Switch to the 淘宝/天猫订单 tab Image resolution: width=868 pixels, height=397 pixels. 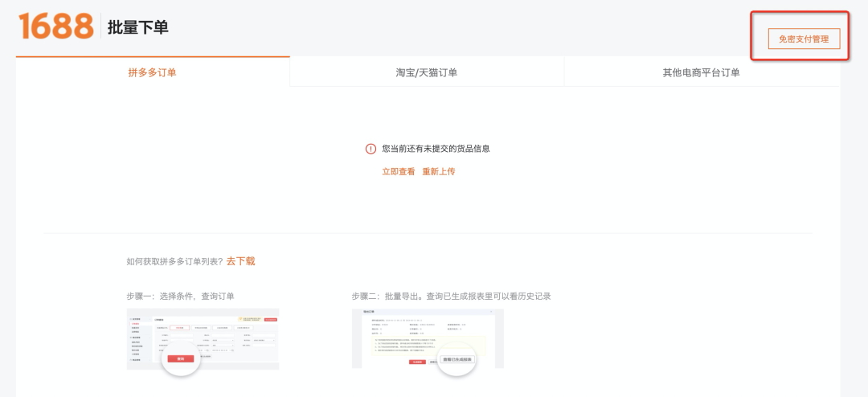click(427, 72)
